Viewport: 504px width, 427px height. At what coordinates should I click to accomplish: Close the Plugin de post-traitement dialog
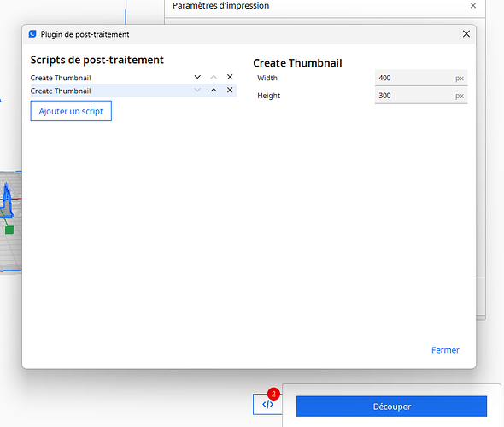[x=466, y=34]
